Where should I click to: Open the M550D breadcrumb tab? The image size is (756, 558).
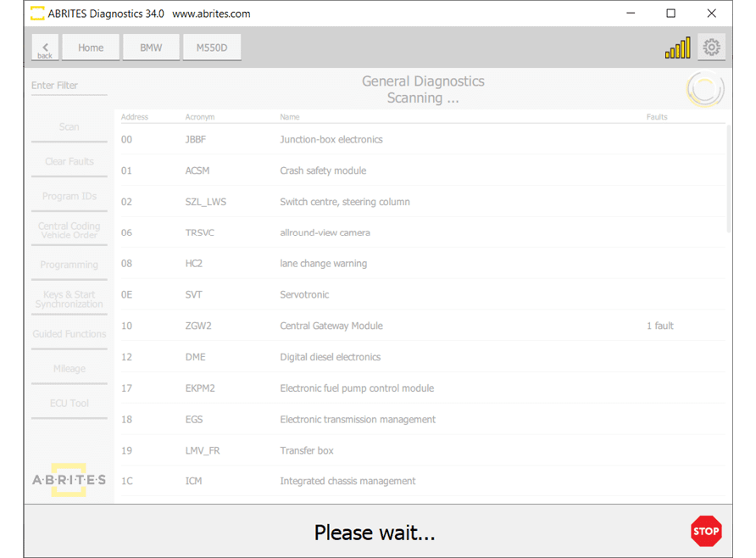[x=212, y=47]
